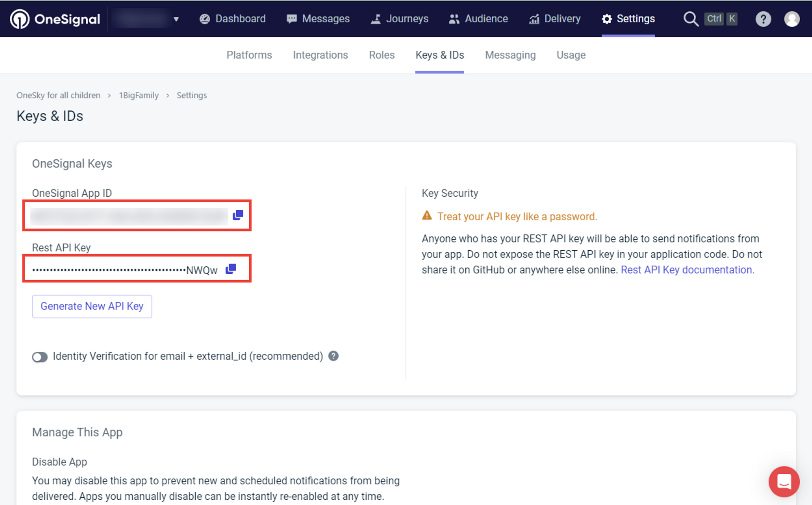Switch to the Platforms tab
The height and width of the screenshot is (505, 812).
pos(249,55)
